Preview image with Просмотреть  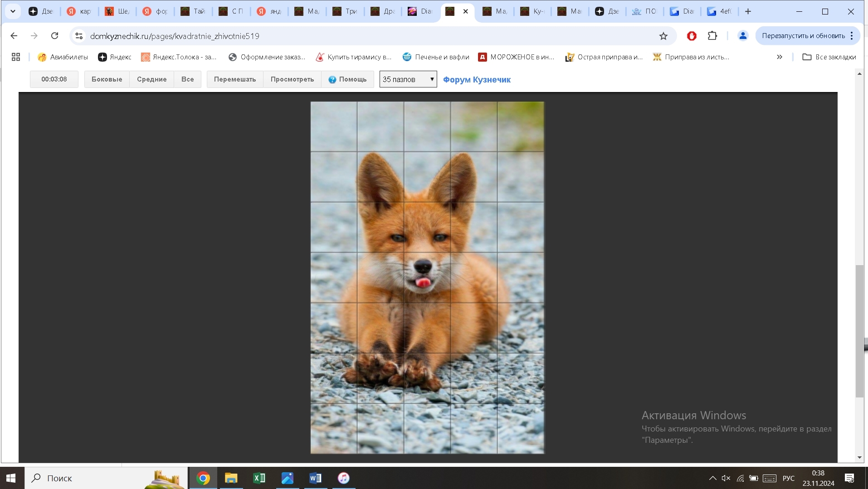[292, 79]
